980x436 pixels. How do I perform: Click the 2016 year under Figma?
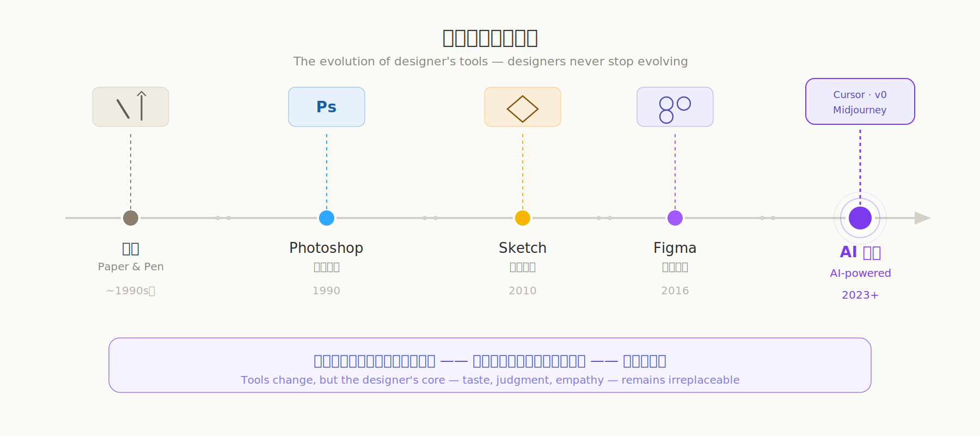(x=675, y=290)
